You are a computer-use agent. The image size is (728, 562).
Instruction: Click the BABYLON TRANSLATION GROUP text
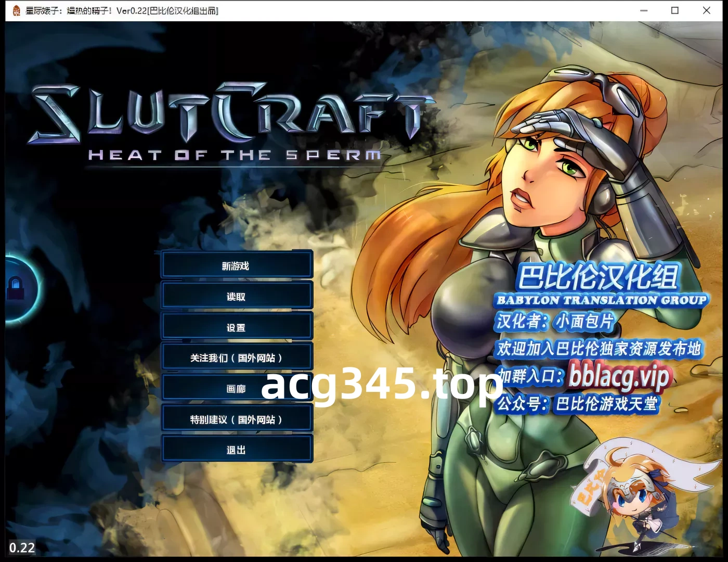click(x=601, y=300)
